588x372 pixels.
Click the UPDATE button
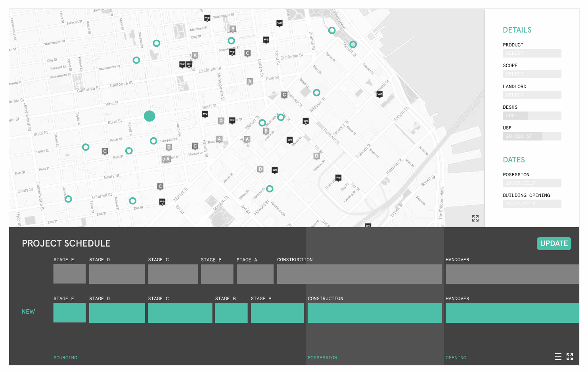coord(554,243)
